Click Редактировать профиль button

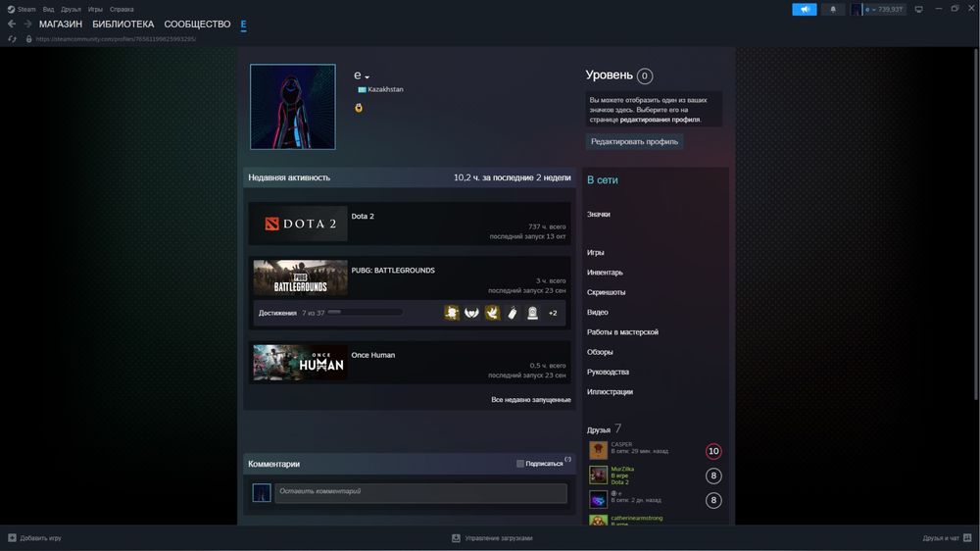(x=634, y=141)
